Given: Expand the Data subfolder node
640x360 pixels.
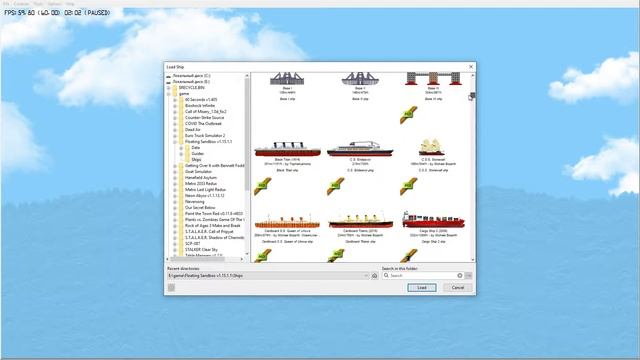Looking at the screenshot, I should click(181, 148).
